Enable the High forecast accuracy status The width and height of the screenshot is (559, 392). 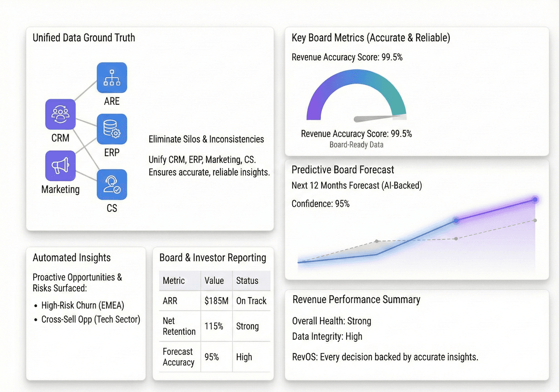[x=244, y=357]
